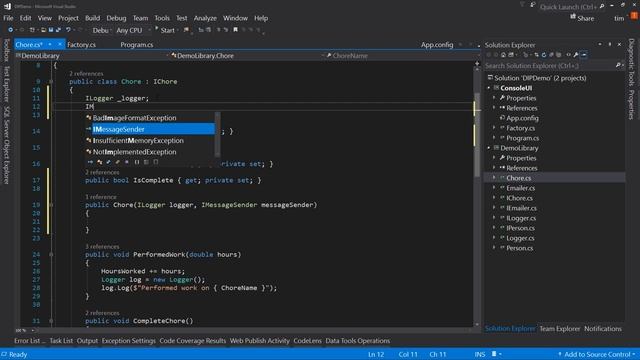
Task: Toggle the namespaces filter in IntelliSense popup
Action: [137, 162]
